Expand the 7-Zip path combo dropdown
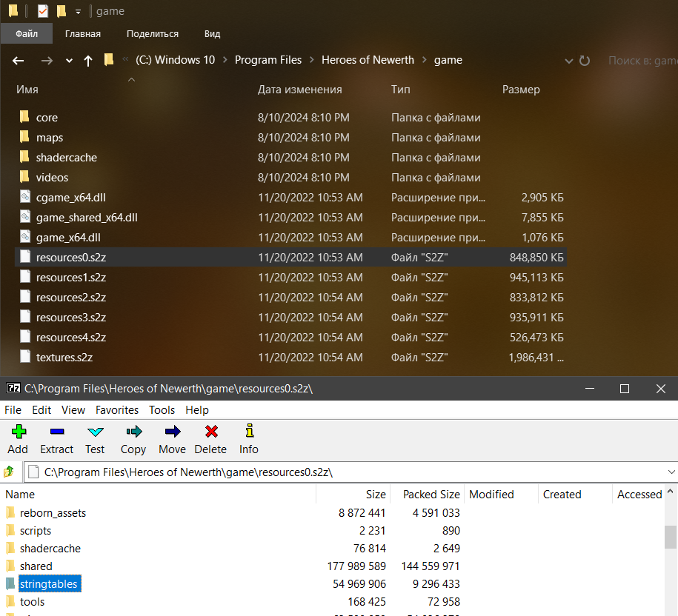Image resolution: width=678 pixels, height=616 pixels. pyautogui.click(x=671, y=472)
